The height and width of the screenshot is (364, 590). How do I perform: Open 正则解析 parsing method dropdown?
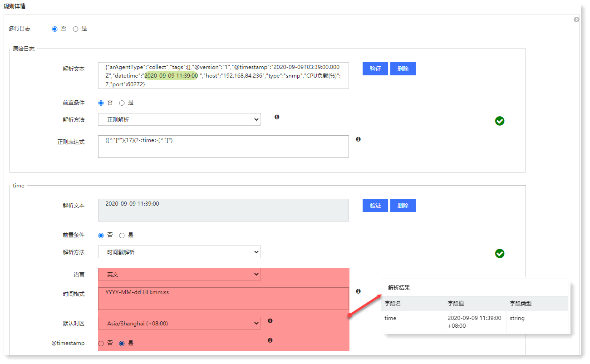coord(179,119)
